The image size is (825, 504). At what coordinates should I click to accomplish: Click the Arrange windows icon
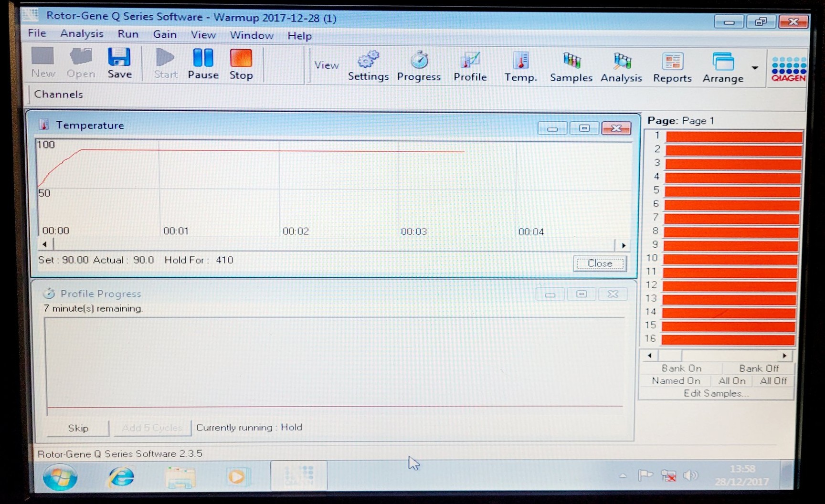pyautogui.click(x=723, y=68)
